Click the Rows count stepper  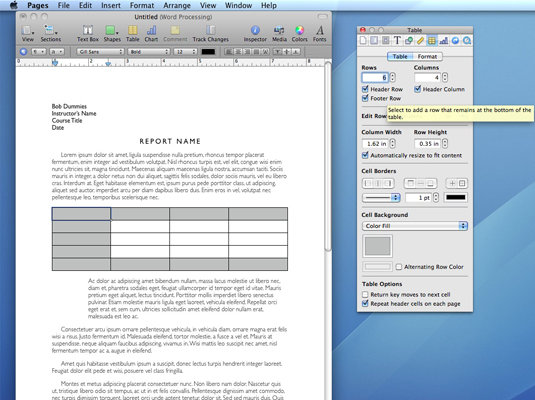click(393, 77)
